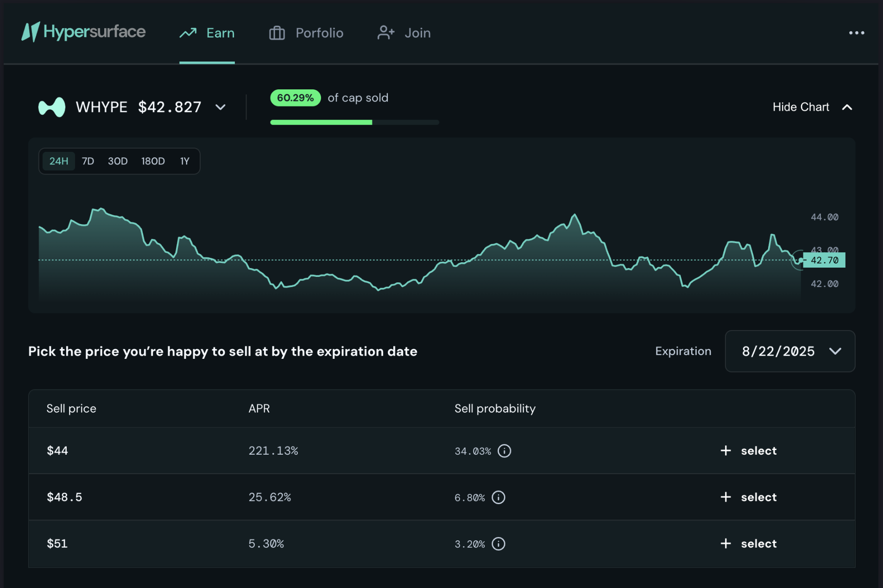The height and width of the screenshot is (588, 883).
Task: Open the Join tab
Action: tap(404, 33)
